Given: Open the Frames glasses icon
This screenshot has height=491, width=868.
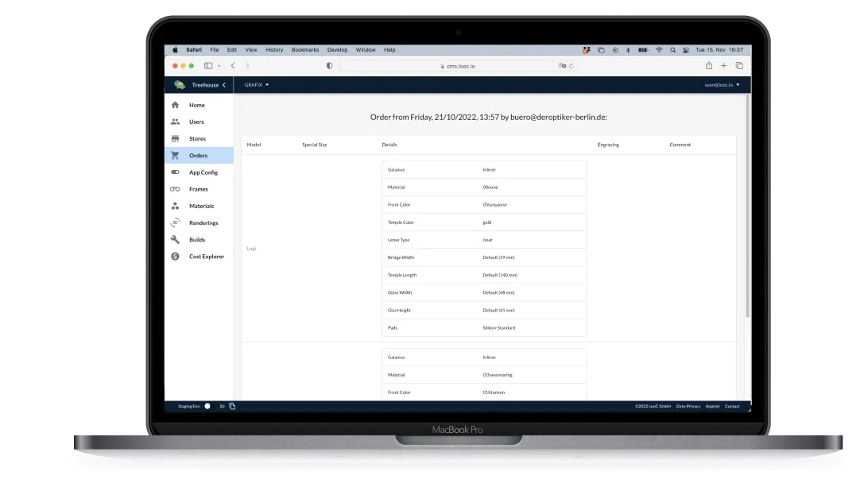Looking at the screenshot, I should click(x=175, y=189).
